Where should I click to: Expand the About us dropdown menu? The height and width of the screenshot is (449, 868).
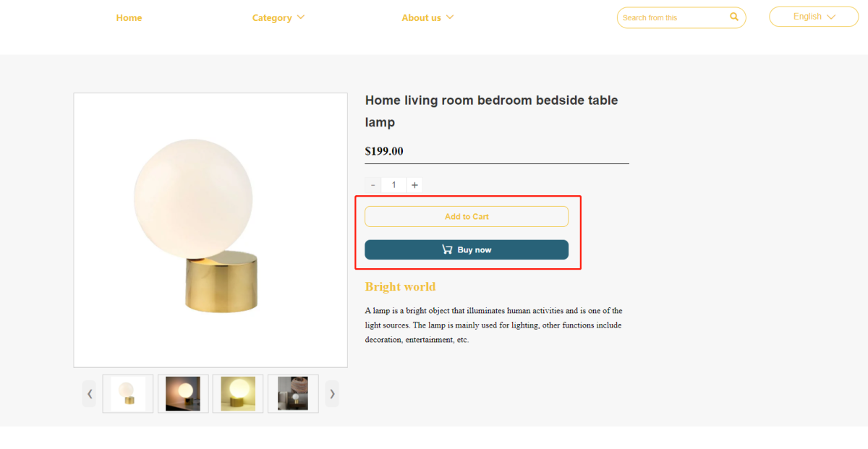(x=427, y=17)
